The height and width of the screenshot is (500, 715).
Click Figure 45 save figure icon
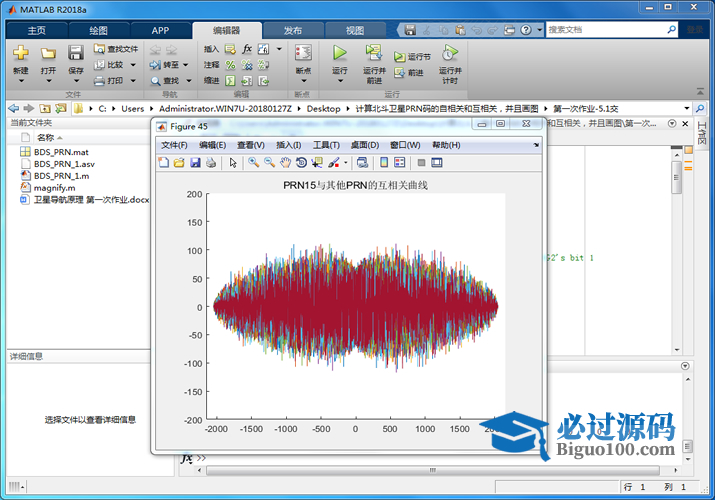click(x=195, y=163)
